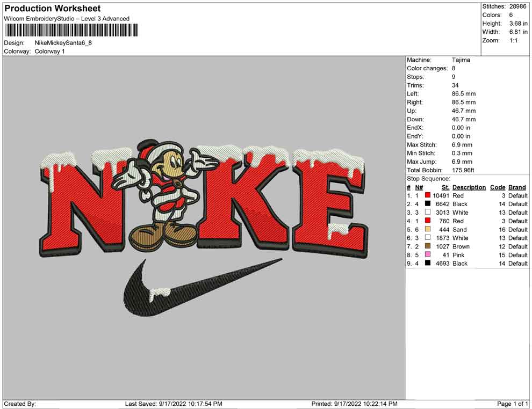The image size is (532, 409).
Task: Click the Stops value 9
Action: point(454,77)
